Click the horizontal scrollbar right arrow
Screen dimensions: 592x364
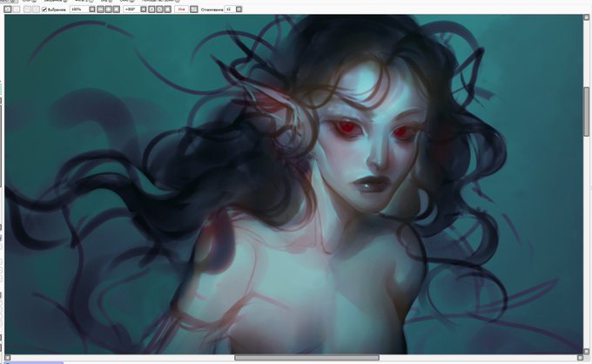581,358
